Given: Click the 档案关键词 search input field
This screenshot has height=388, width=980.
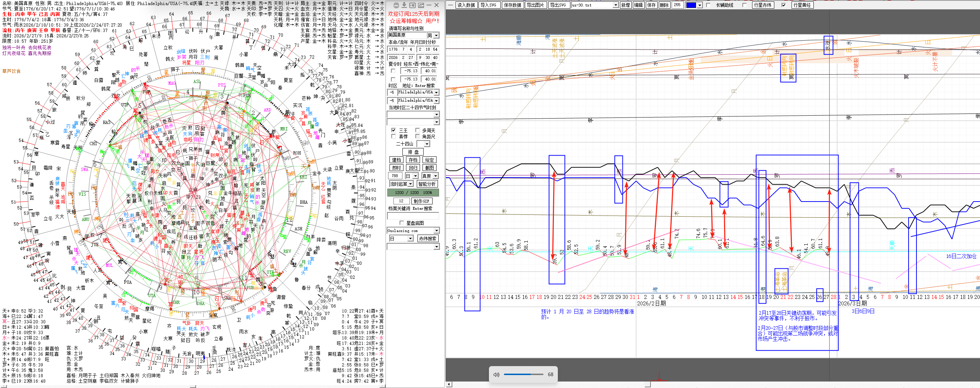Looking at the screenshot, I should pos(413,216).
